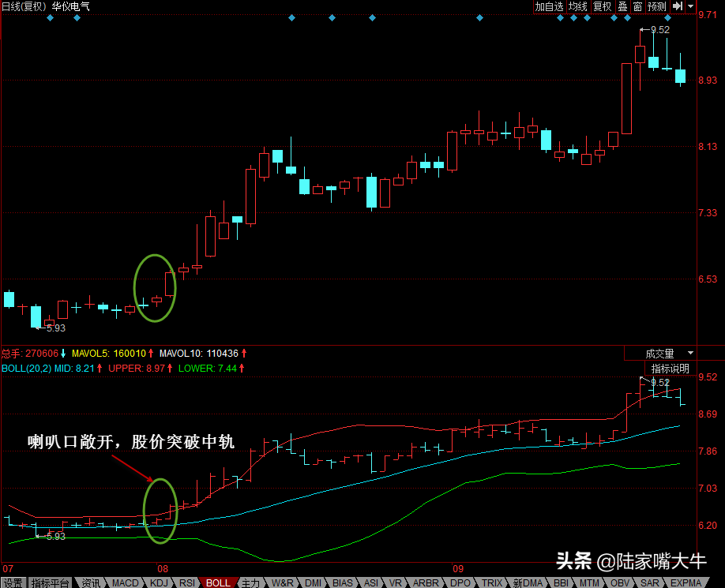The height and width of the screenshot is (588, 725).
Task: Click the 叠 overlay button
Action: (623, 6)
